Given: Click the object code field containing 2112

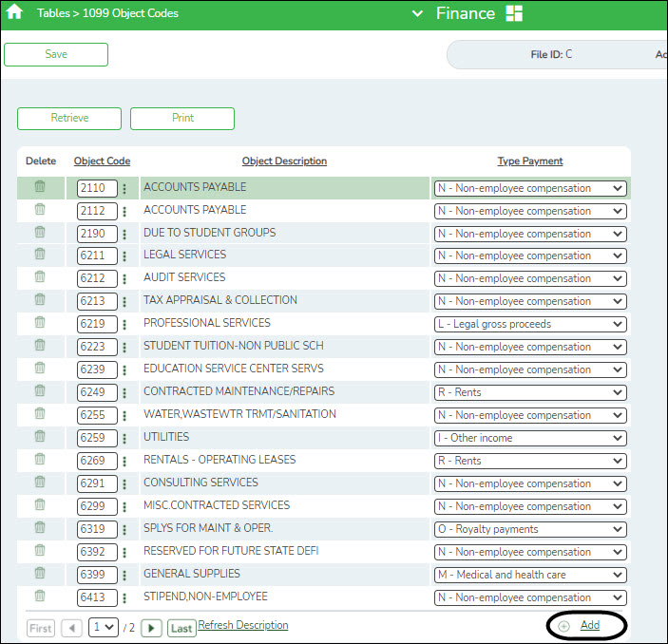Looking at the screenshot, I should pos(97,211).
